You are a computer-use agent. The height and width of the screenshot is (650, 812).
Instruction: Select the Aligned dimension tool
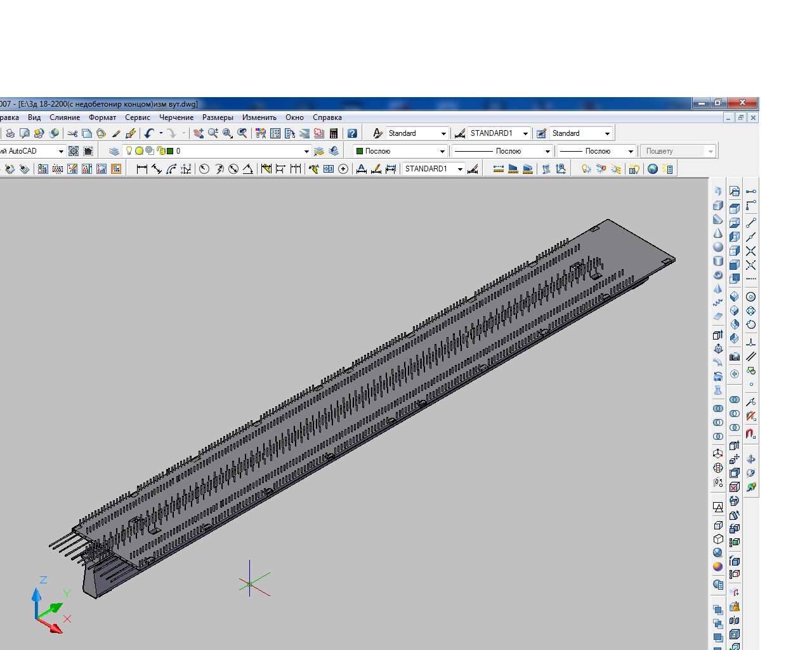click(x=157, y=169)
